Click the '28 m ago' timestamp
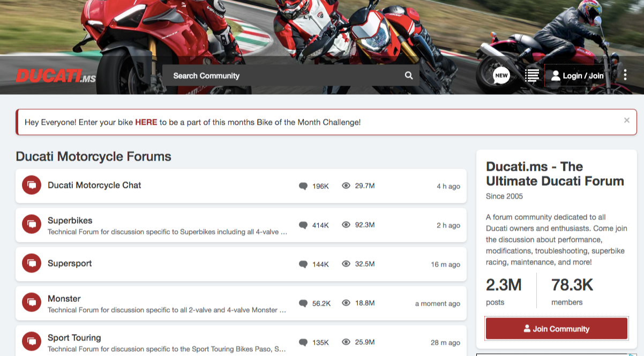The height and width of the screenshot is (356, 644). (446, 343)
